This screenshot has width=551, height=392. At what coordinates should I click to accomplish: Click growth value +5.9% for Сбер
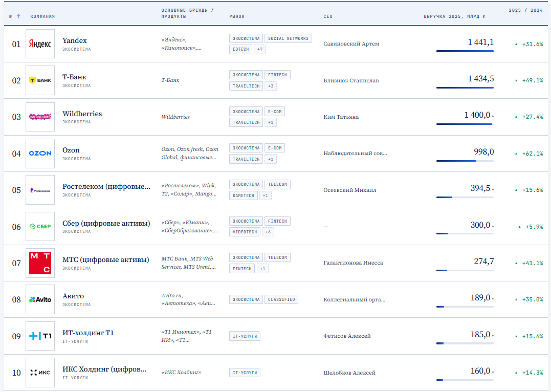[x=534, y=227]
